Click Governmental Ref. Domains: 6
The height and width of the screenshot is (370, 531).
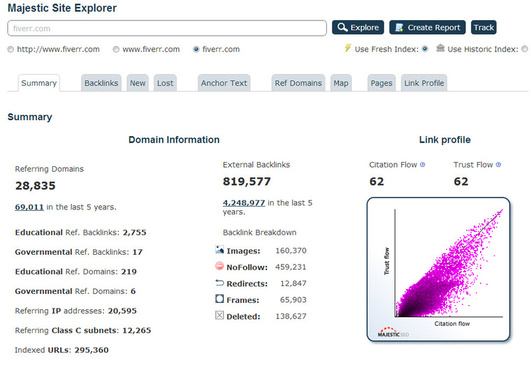(75, 291)
